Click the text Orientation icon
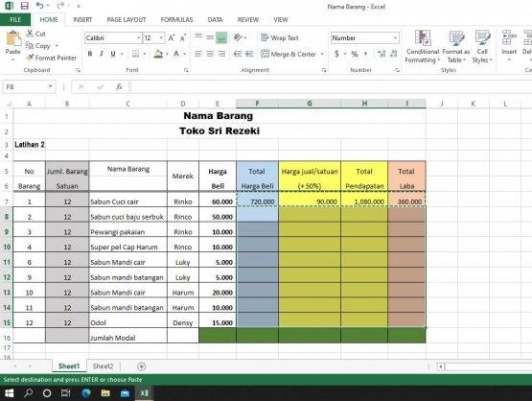The width and height of the screenshot is (532, 401). (x=238, y=37)
